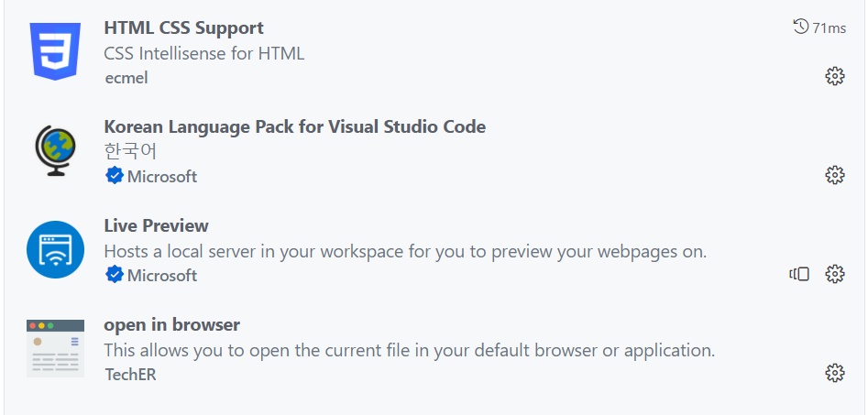The image size is (868, 415).
Task: Select the open in browser extension title
Action: 171,324
